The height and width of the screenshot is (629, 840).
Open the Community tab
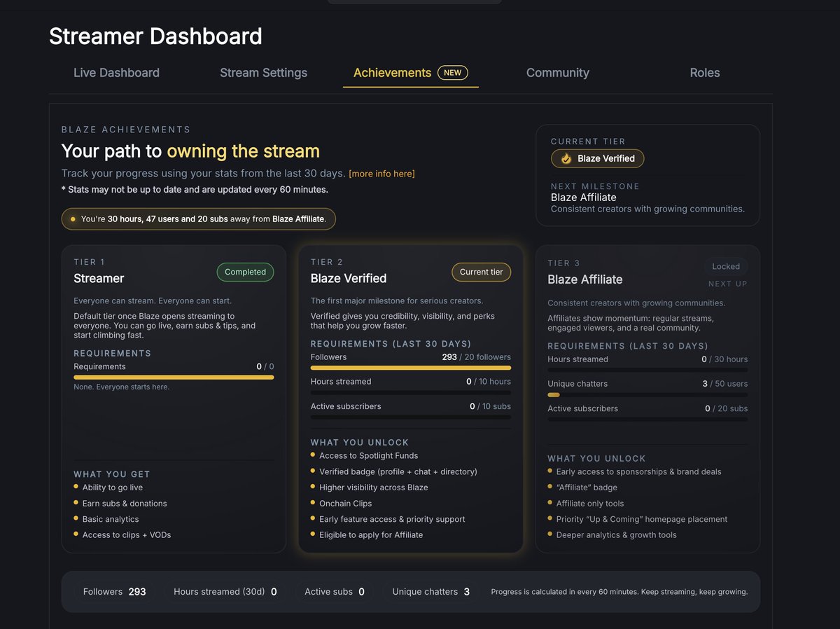point(558,73)
